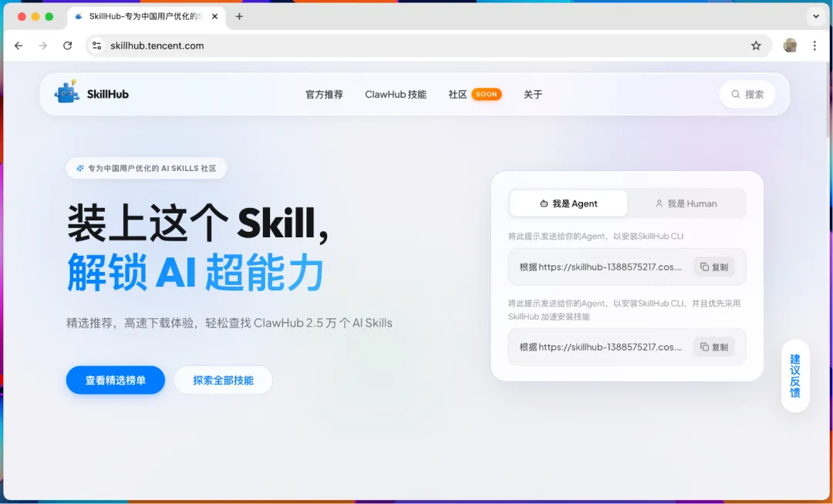Click the browser forward arrow

(x=43, y=45)
